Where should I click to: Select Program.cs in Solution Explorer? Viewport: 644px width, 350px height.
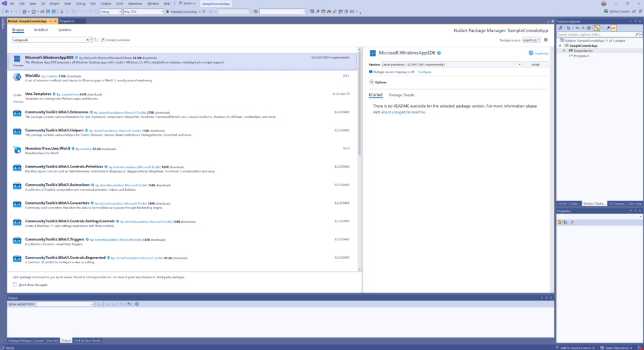[581, 56]
